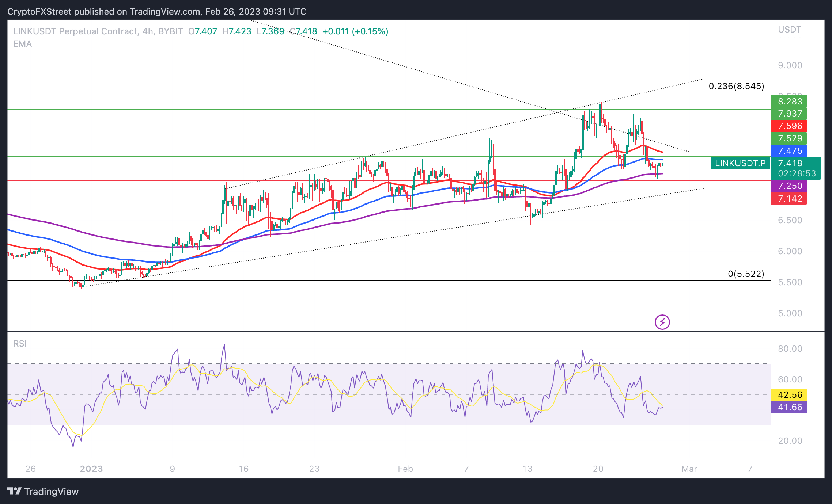Click the 7.596 red EMA label

[x=789, y=126]
